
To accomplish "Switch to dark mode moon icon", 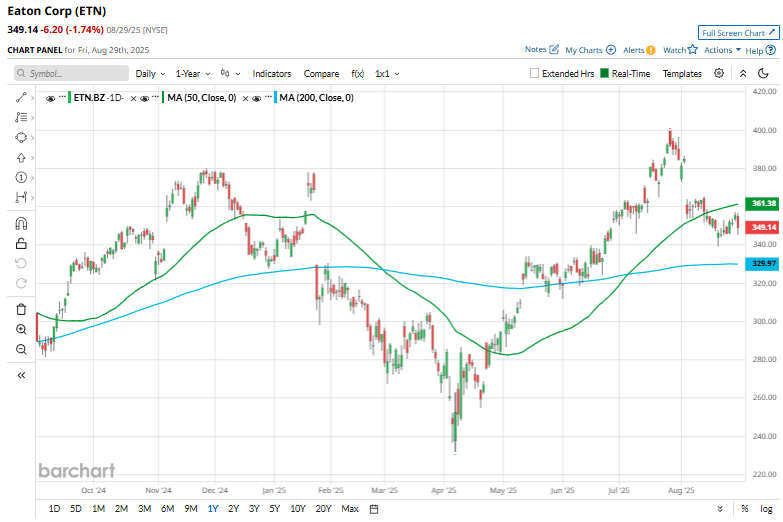I will tap(763, 73).
